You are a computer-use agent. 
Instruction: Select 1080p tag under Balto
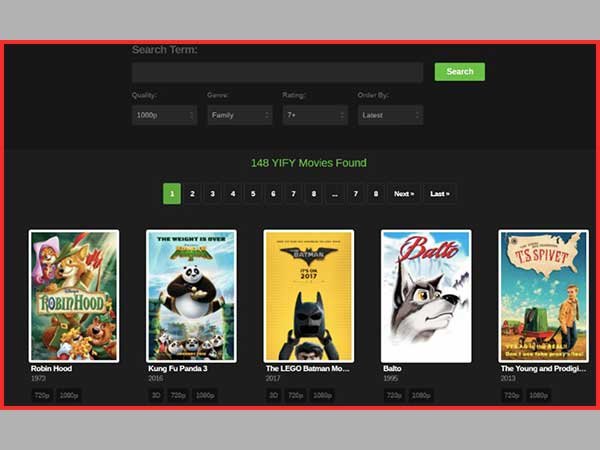[421, 395]
